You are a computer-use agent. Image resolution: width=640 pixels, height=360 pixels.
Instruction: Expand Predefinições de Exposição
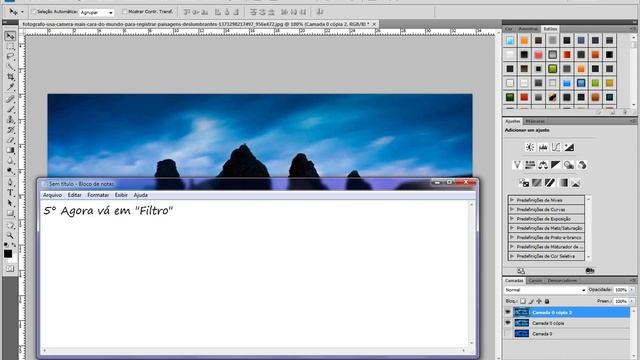click(512, 219)
